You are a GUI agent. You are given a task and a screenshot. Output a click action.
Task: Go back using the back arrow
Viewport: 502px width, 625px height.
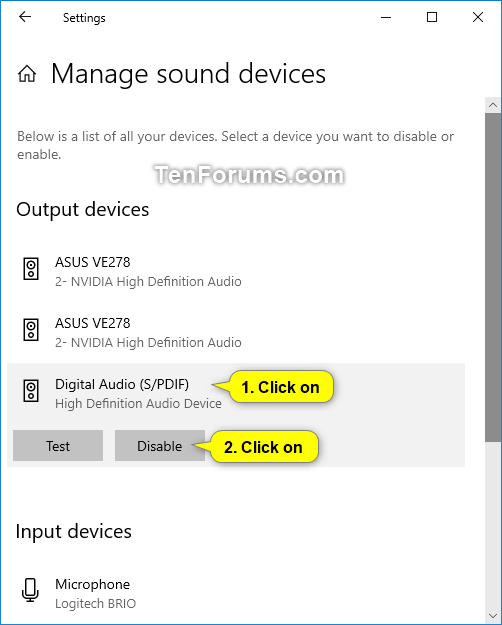click(x=25, y=17)
